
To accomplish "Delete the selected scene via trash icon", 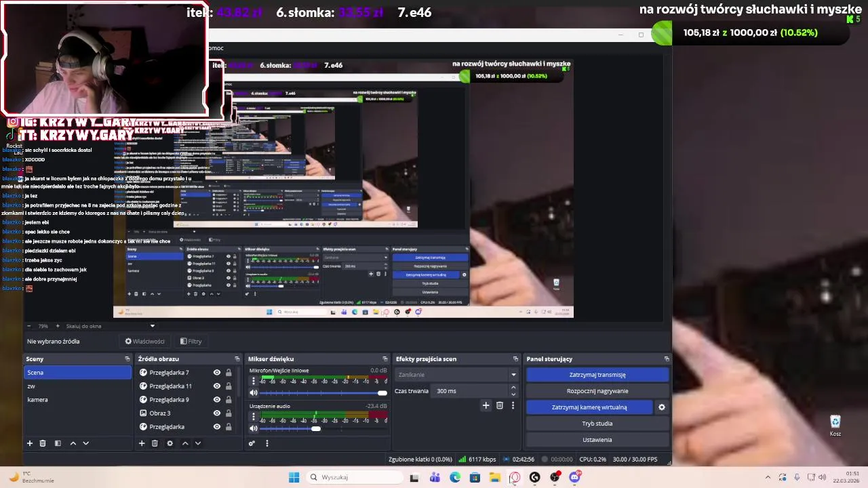I will pyautogui.click(x=43, y=443).
